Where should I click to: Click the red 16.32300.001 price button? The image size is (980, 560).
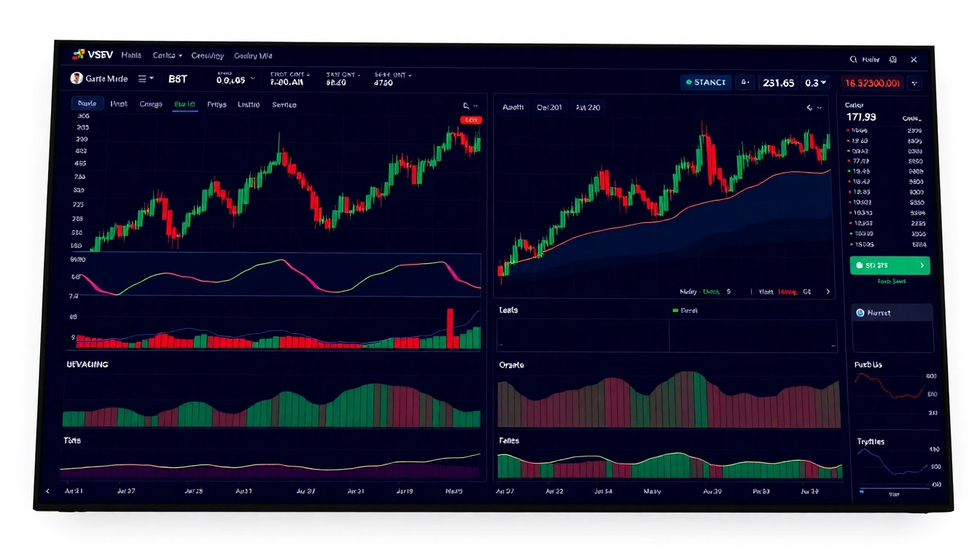pos(872,83)
